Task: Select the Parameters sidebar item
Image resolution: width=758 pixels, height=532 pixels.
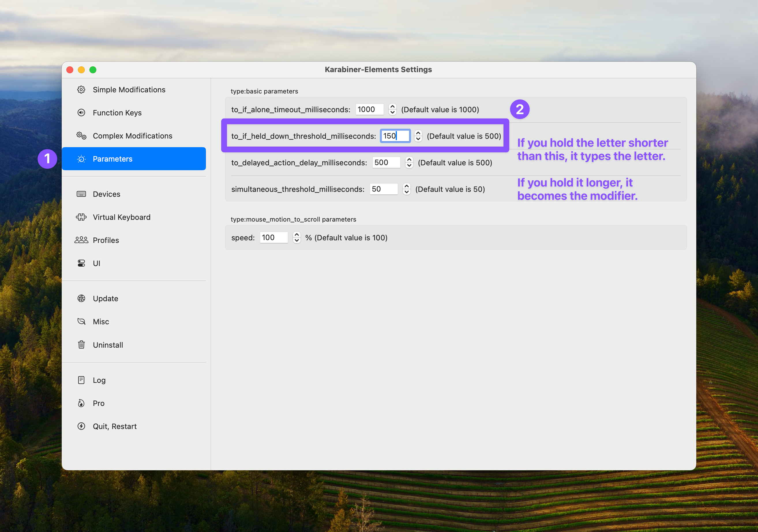Action: pyautogui.click(x=134, y=159)
